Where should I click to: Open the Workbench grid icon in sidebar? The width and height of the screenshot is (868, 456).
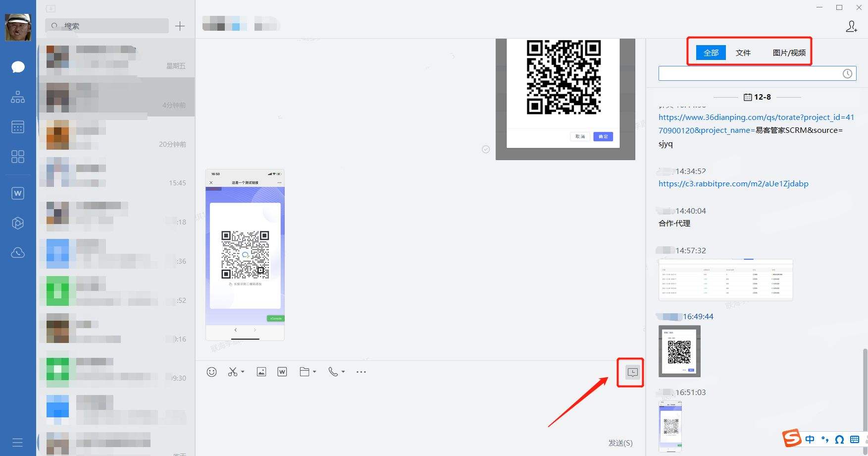coord(18,157)
